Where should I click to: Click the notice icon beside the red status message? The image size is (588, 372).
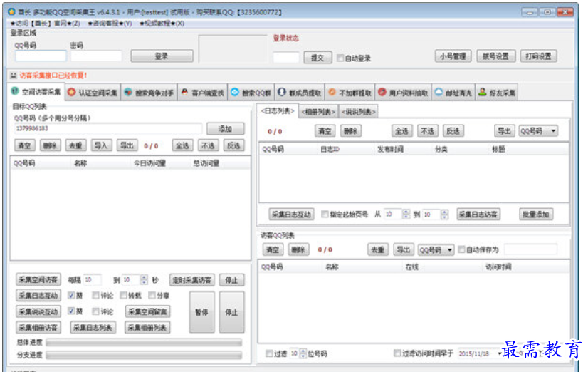pyautogui.click(x=14, y=76)
